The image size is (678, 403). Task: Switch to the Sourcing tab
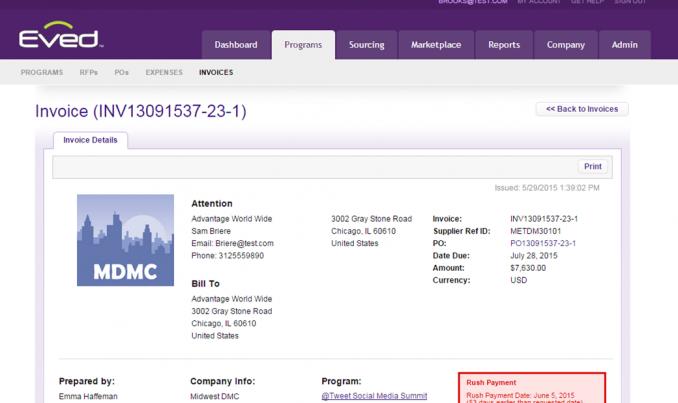click(x=366, y=45)
